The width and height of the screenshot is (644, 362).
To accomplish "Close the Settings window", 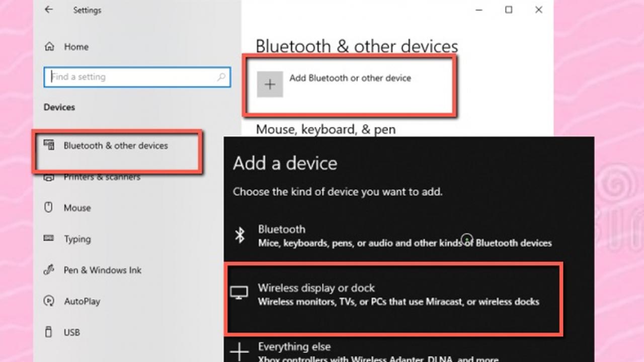I will [x=538, y=10].
